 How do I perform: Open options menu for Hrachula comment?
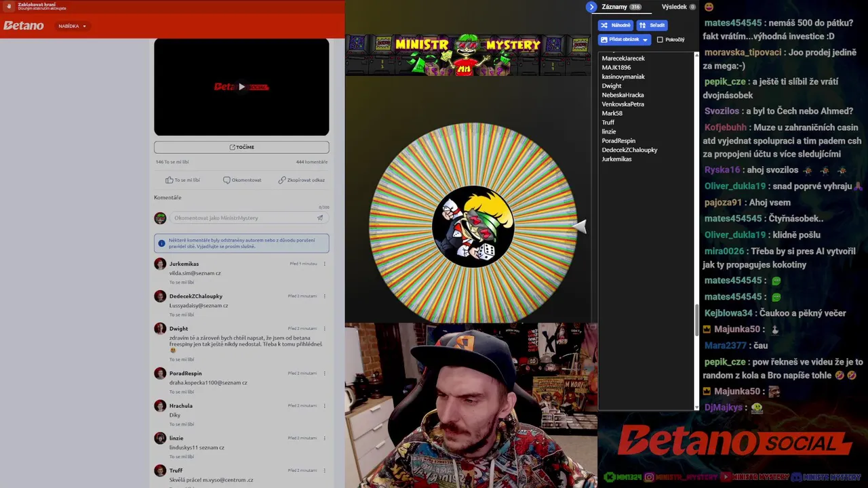coord(325,406)
